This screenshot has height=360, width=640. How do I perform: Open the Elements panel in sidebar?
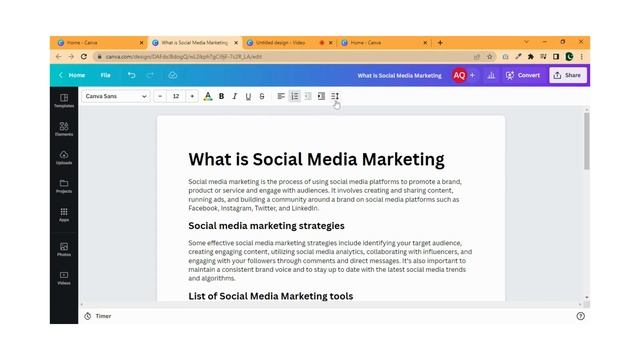[x=64, y=129]
